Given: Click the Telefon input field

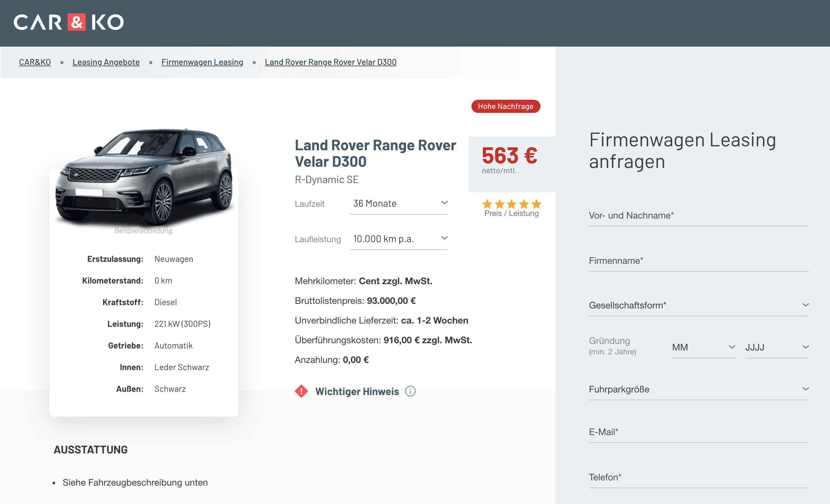Looking at the screenshot, I should tap(699, 477).
